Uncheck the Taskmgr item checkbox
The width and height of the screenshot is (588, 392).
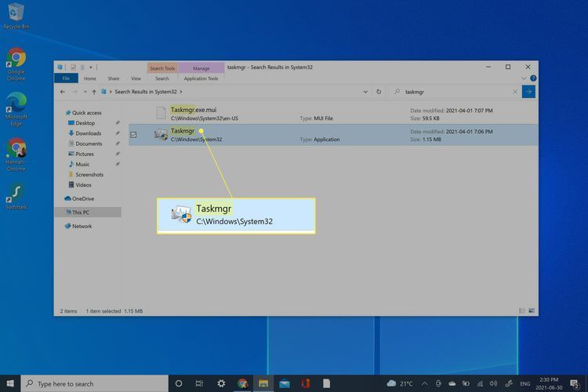(133, 135)
